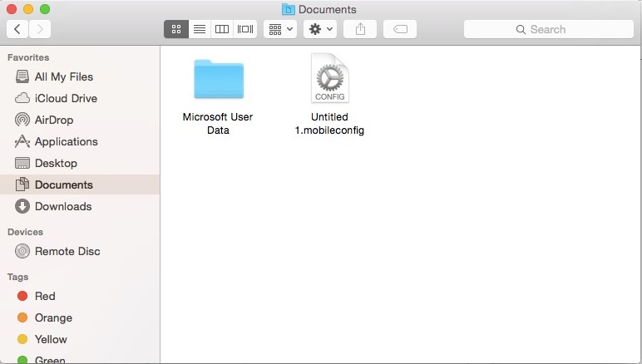Open the Action gear menu

[320, 29]
